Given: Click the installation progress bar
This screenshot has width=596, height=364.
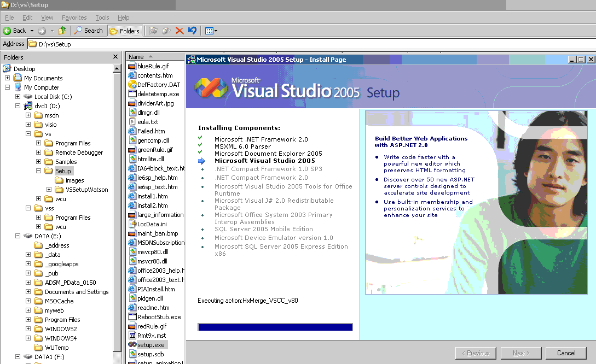Looking at the screenshot, I should coord(275,327).
